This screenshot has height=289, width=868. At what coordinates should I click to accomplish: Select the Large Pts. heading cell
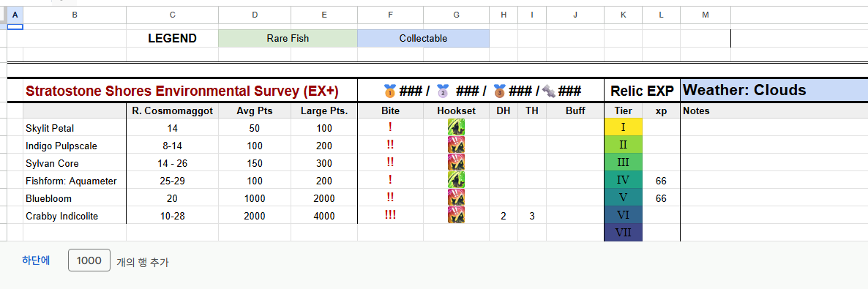(x=324, y=110)
